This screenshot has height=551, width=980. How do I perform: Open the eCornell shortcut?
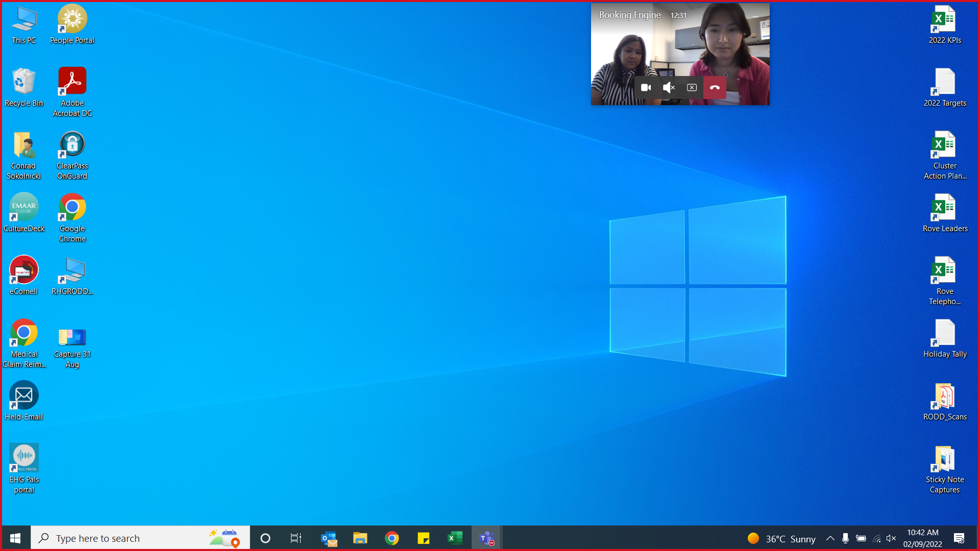click(24, 275)
